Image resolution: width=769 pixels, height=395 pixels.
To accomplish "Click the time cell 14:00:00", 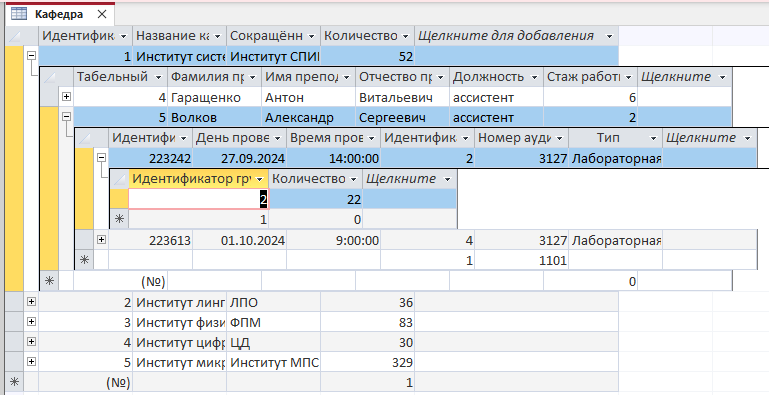I will (333, 158).
